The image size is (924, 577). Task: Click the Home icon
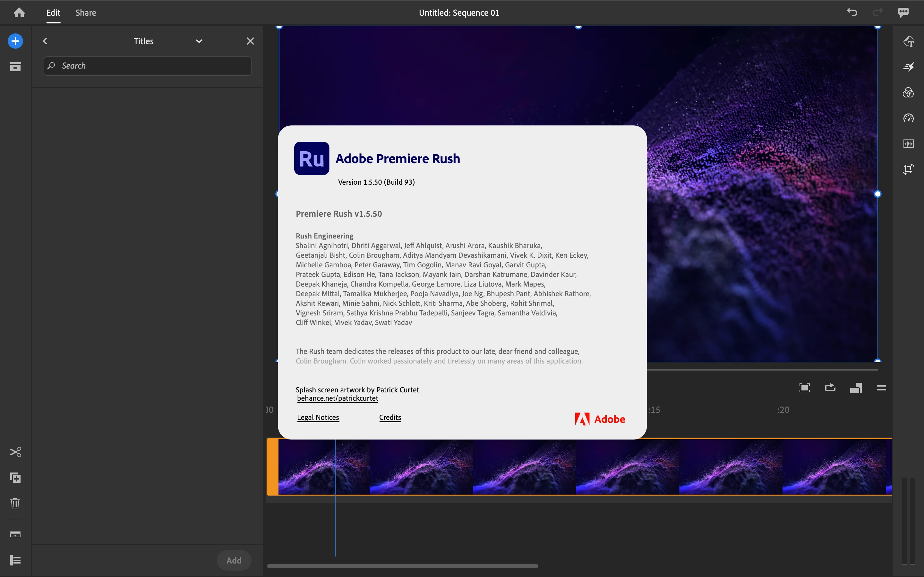click(x=19, y=13)
